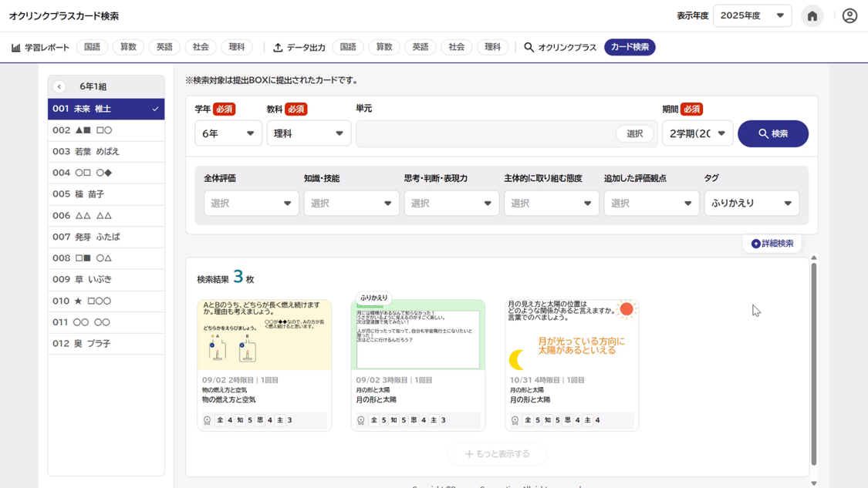Open the タグ ふりかえり dropdown
Viewport: 868px width, 488px height.
coord(751,204)
